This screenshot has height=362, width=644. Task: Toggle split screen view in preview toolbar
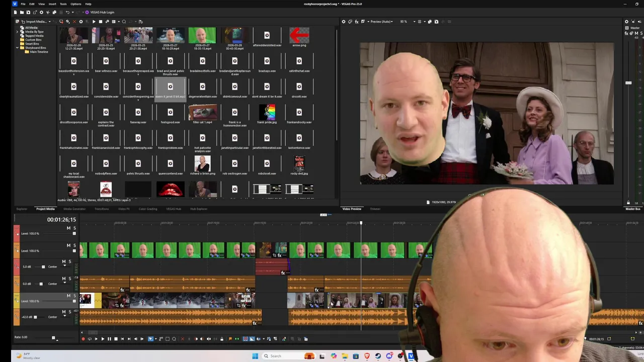[363, 22]
